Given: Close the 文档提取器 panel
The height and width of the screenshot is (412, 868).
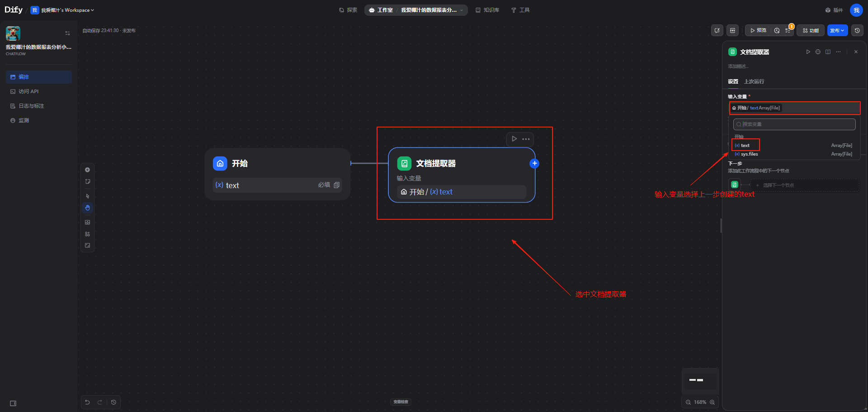Looking at the screenshot, I should coord(856,52).
